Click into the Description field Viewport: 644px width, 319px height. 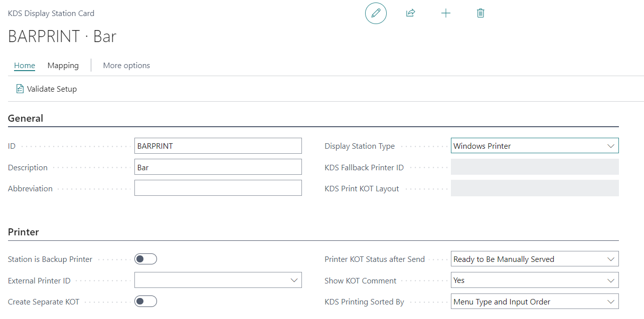pos(218,167)
